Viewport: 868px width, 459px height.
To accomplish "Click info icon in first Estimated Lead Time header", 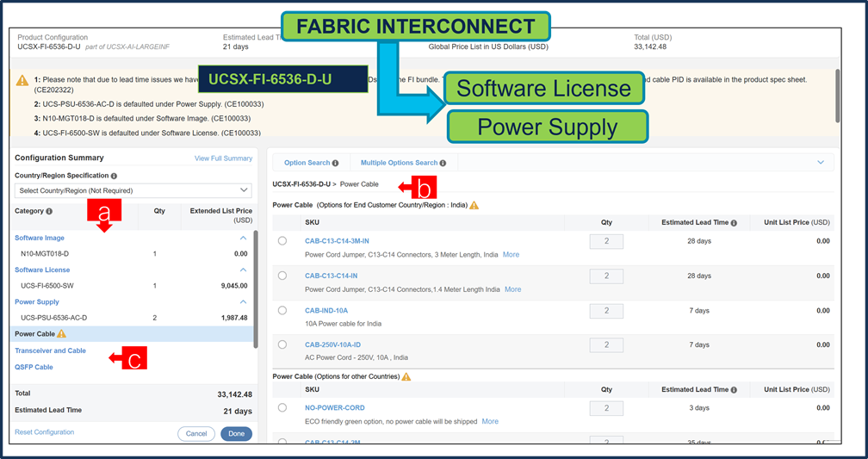I will click(734, 223).
